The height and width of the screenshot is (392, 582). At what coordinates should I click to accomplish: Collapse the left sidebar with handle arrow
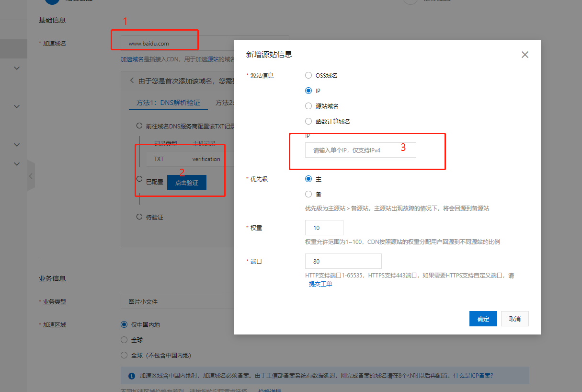coord(31,176)
